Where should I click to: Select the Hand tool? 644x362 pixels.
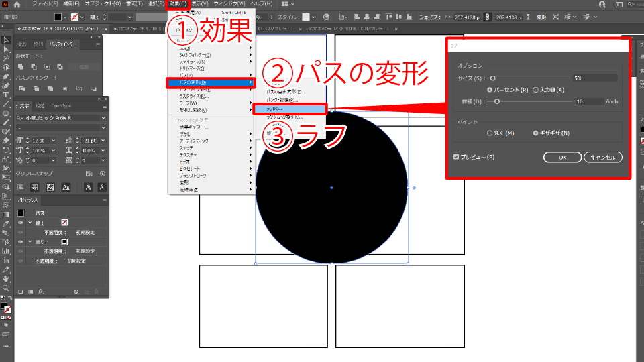6,279
